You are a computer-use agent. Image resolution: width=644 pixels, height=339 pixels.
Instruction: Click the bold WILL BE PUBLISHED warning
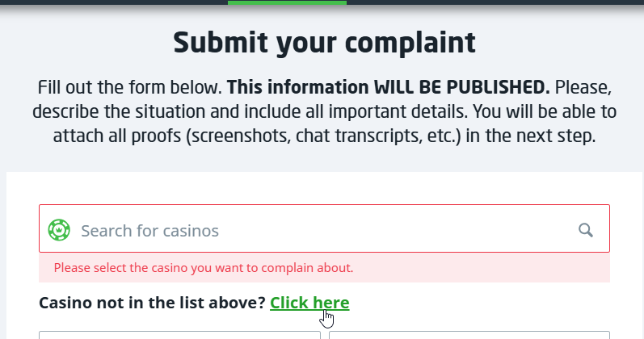click(388, 86)
